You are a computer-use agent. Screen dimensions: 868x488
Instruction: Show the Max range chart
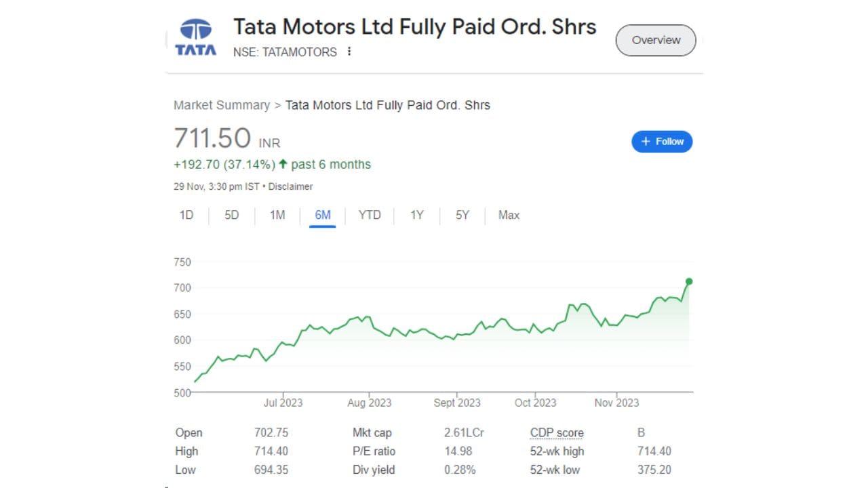pyautogui.click(x=509, y=215)
